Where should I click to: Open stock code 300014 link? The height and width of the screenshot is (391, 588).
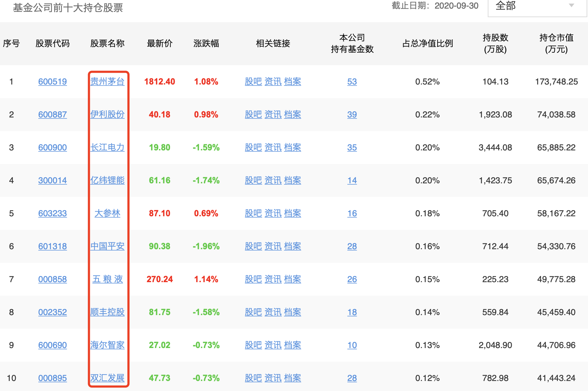[x=53, y=180]
